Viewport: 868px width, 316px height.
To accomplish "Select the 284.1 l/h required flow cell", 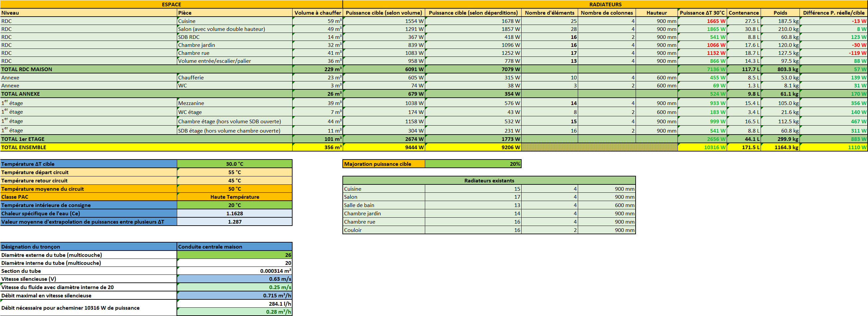I will [x=234, y=304].
